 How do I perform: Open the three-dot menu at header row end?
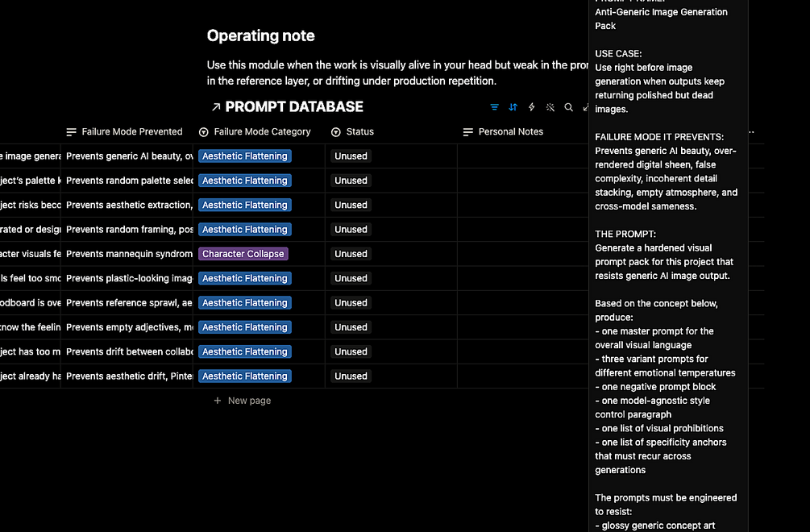751,131
